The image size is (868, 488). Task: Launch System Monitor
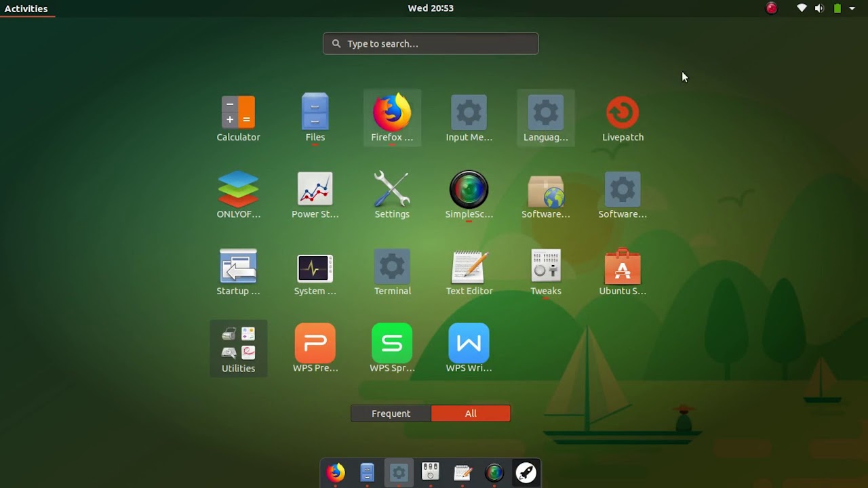point(315,272)
